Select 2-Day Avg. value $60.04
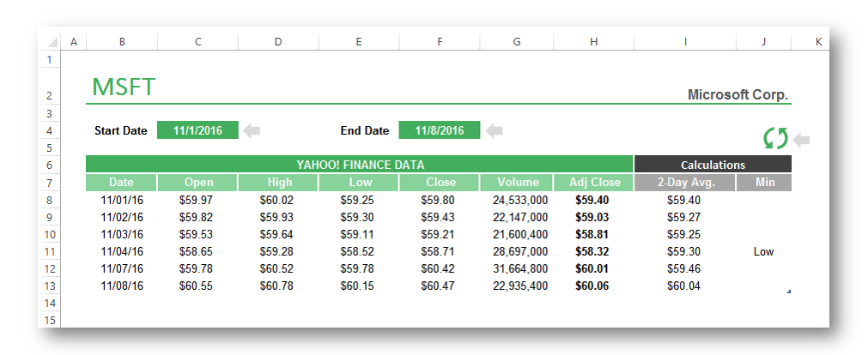This screenshot has width=868, height=355. 683,286
